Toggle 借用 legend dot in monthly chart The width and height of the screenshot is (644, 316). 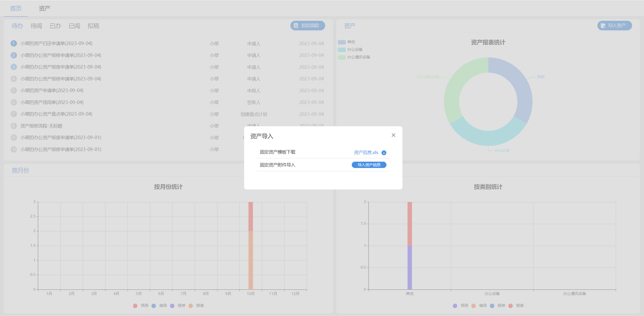coord(154,306)
